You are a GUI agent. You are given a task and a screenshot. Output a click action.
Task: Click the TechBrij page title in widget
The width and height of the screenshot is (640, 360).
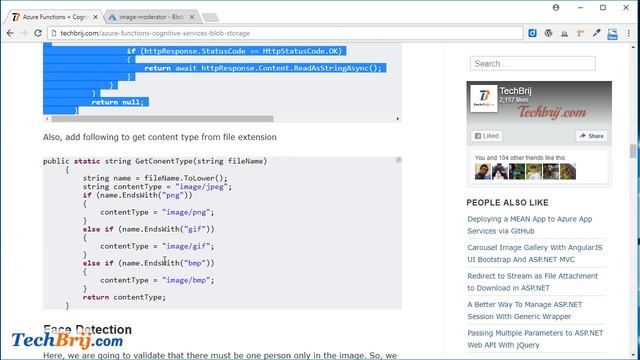[516, 91]
